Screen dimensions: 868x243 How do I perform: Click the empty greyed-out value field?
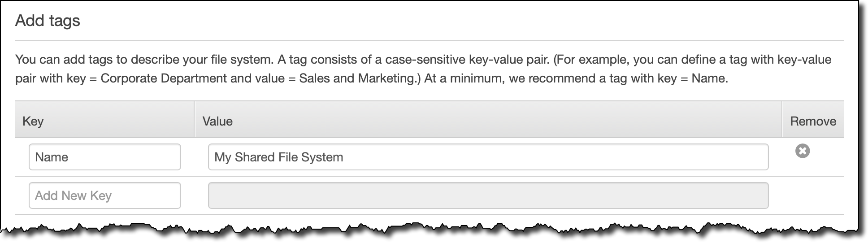pyautogui.click(x=488, y=195)
